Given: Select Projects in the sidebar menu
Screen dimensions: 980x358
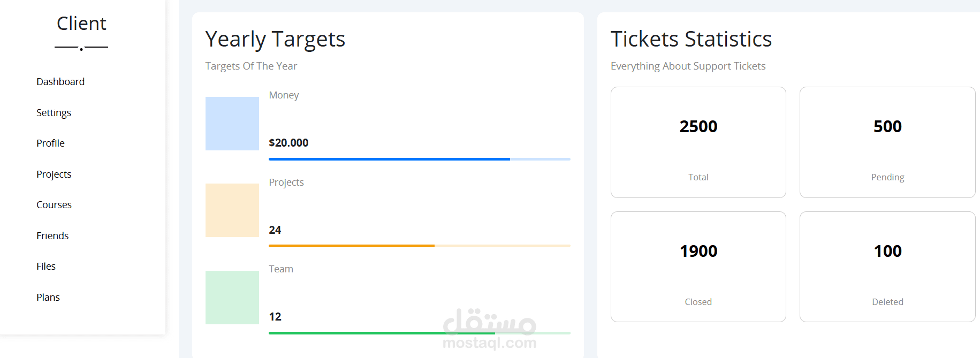Looking at the screenshot, I should tap(54, 174).
